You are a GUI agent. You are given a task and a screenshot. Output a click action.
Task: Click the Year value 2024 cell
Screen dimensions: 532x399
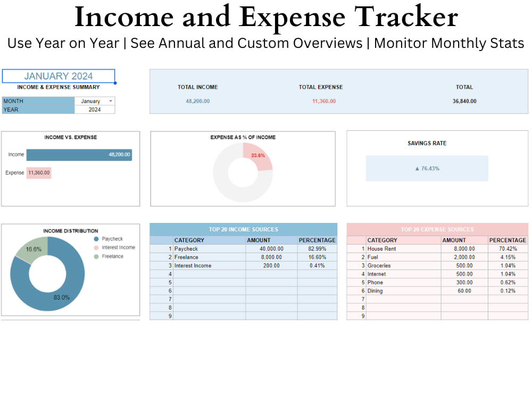coord(95,110)
